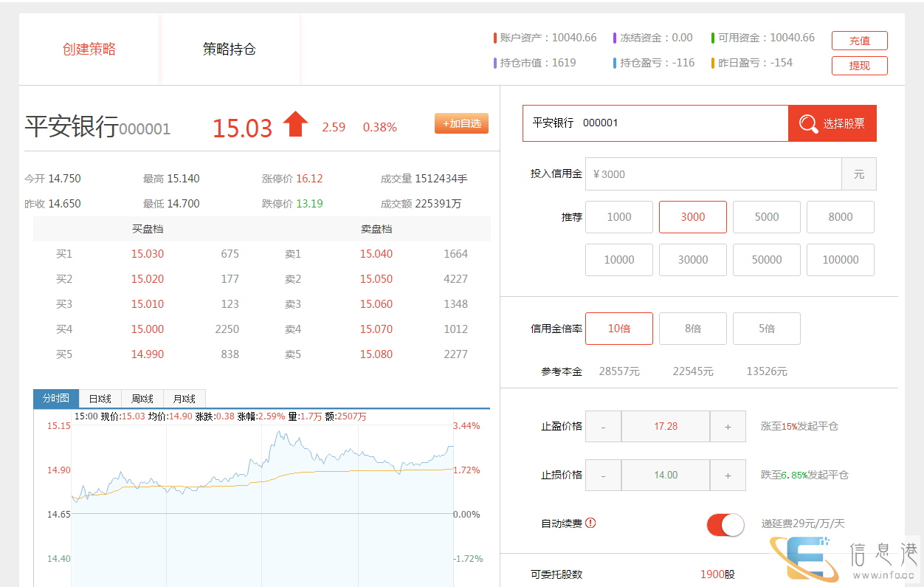Image resolution: width=924 pixels, height=587 pixels.
Task: Click the 充值 button
Action: (x=860, y=41)
